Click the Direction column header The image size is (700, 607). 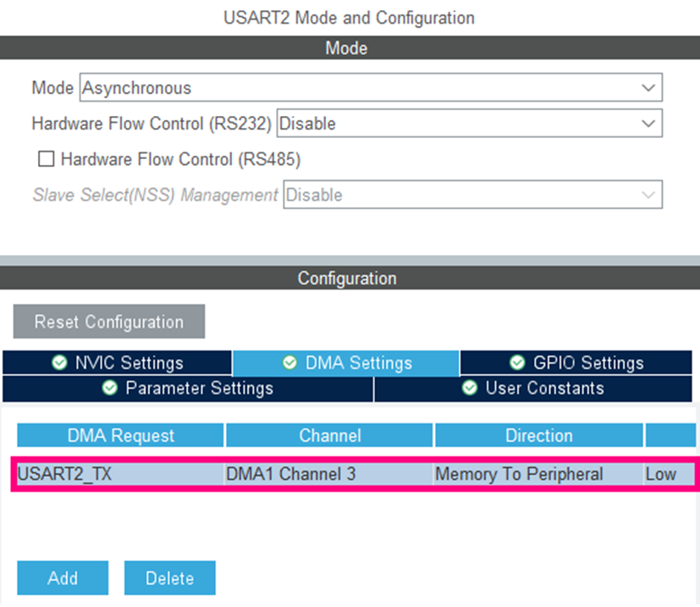(x=538, y=435)
